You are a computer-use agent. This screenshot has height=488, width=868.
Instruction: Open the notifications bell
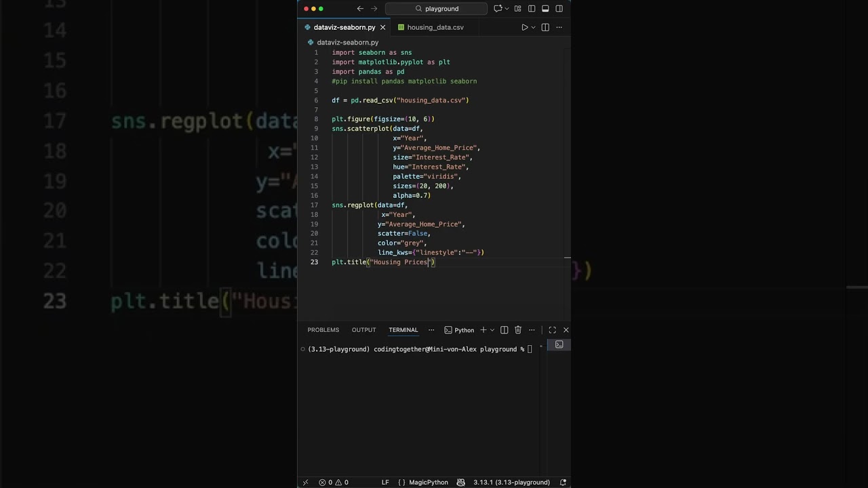pyautogui.click(x=563, y=483)
